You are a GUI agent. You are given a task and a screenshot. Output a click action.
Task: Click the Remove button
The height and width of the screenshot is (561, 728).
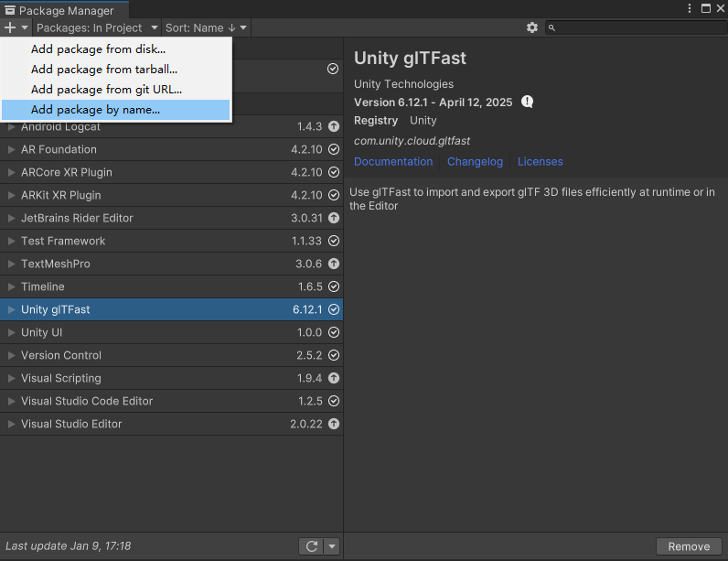coord(689,546)
